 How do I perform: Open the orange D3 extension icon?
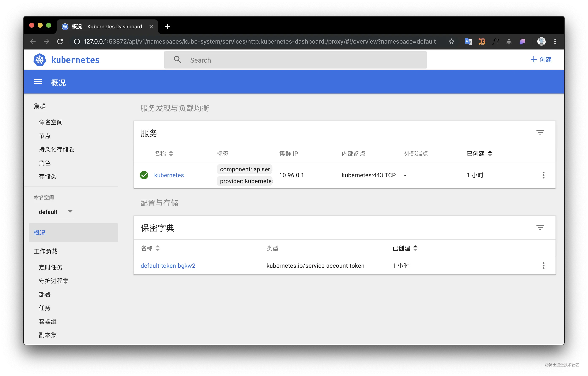pyautogui.click(x=482, y=41)
